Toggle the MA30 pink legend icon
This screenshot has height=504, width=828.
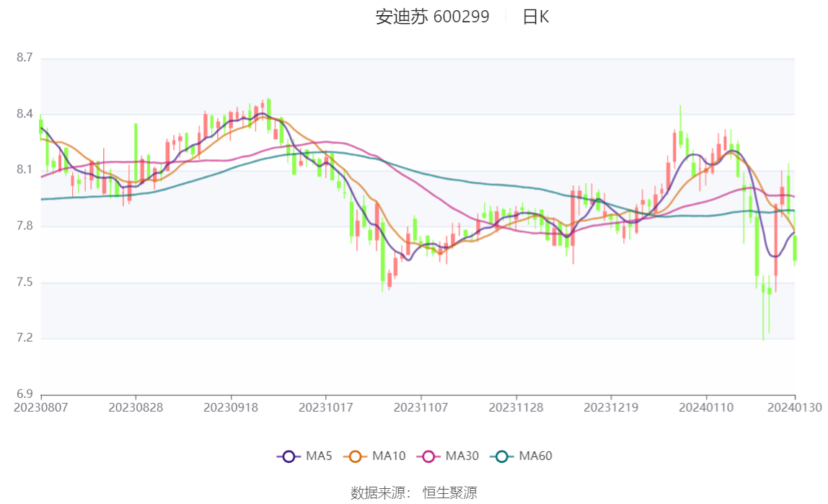point(428,456)
